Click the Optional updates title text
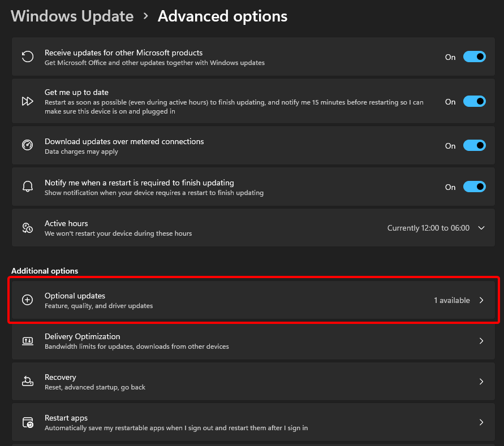Viewport: 504px width, 446px height. 75,296
